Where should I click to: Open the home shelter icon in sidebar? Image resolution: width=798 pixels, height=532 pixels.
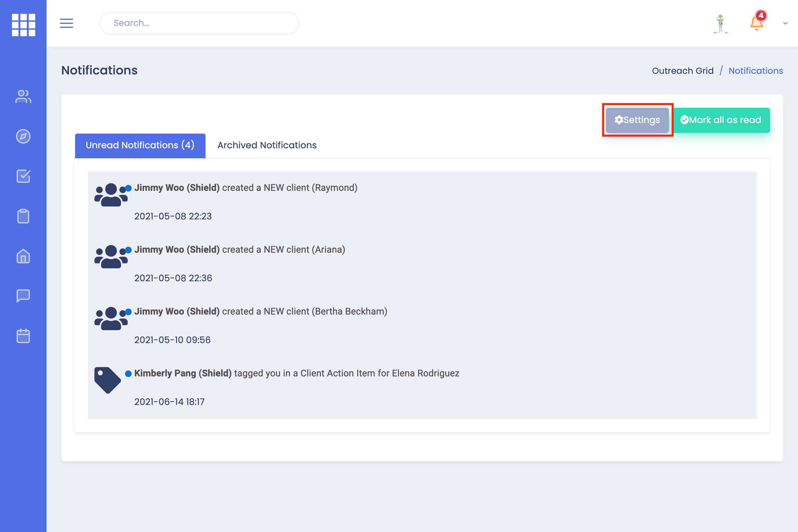(23, 256)
